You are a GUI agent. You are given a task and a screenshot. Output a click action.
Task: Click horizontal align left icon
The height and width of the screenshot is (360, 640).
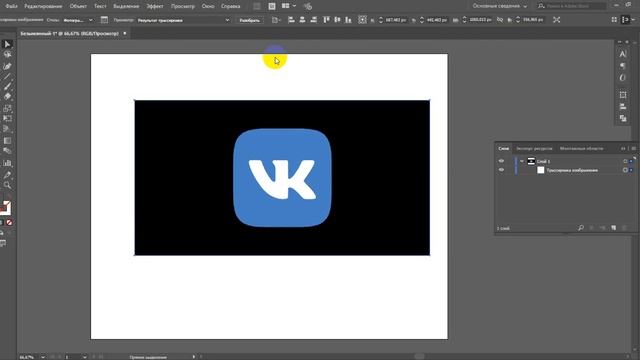coord(291,20)
